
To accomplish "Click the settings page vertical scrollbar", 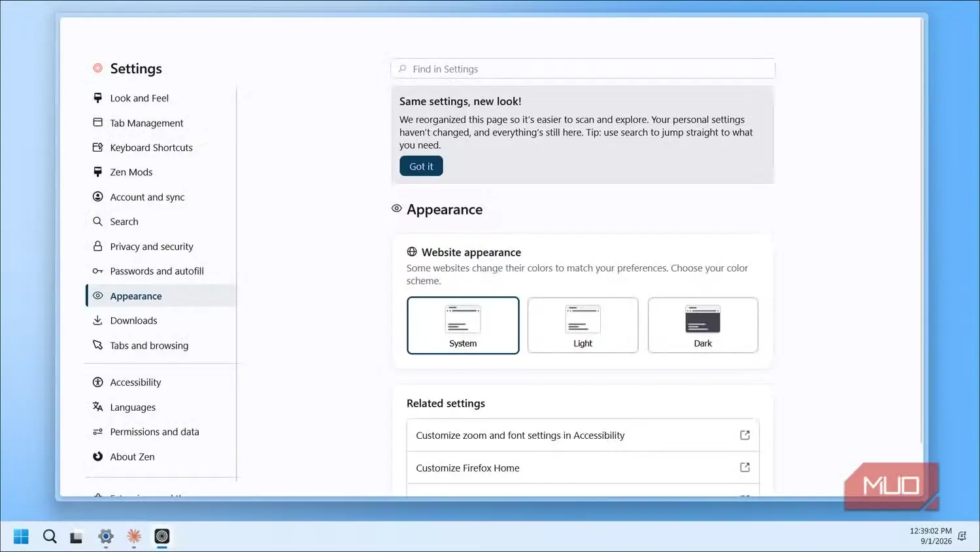I will [x=922, y=231].
